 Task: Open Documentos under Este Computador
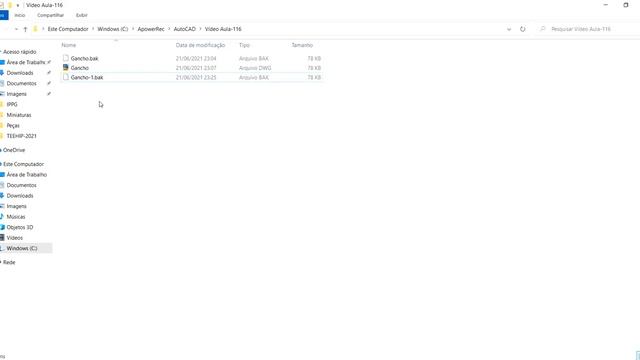(21, 185)
